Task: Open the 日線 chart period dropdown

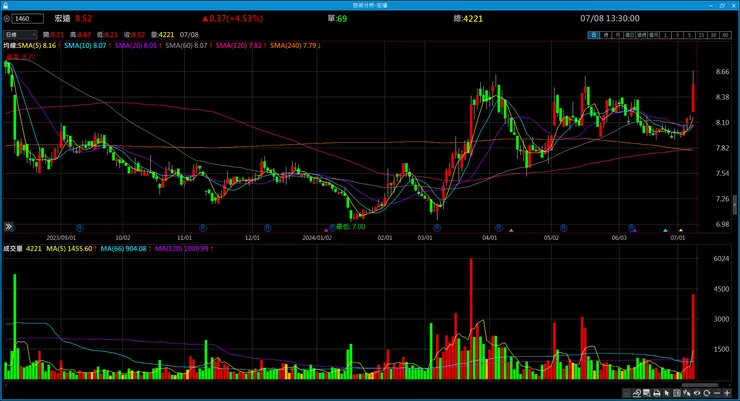Action: (x=20, y=35)
